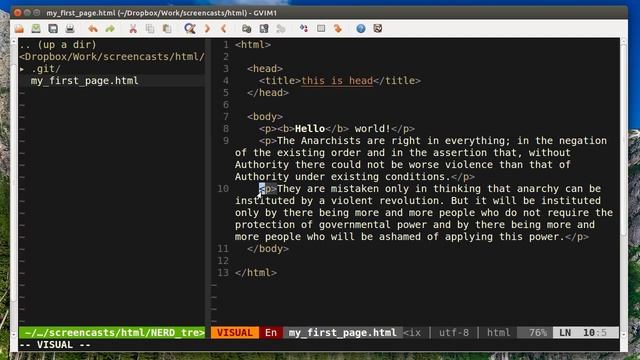
Task: Load a session using the toolbar icon
Action: tap(247, 29)
